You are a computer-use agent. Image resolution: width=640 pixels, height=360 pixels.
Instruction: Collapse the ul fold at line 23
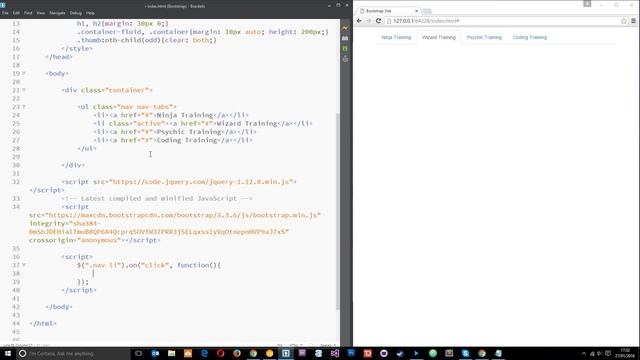pos(24,107)
